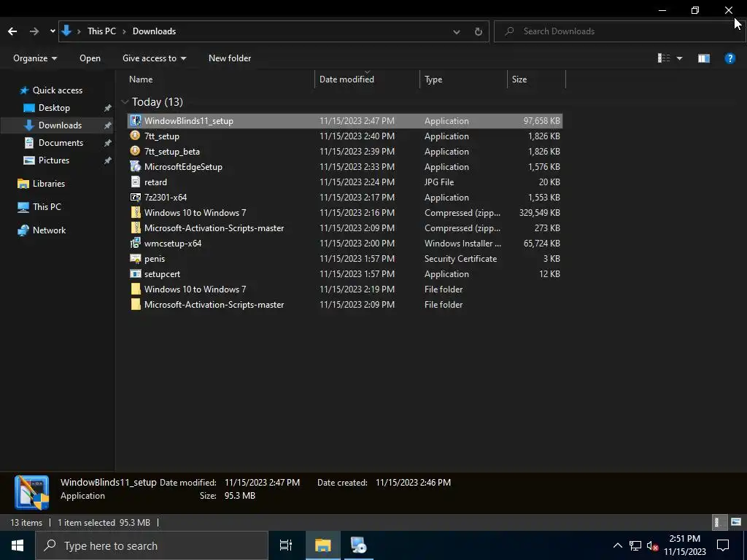Click the Downloads breadcrumb
Image resolution: width=747 pixels, height=560 pixels.
click(x=154, y=31)
